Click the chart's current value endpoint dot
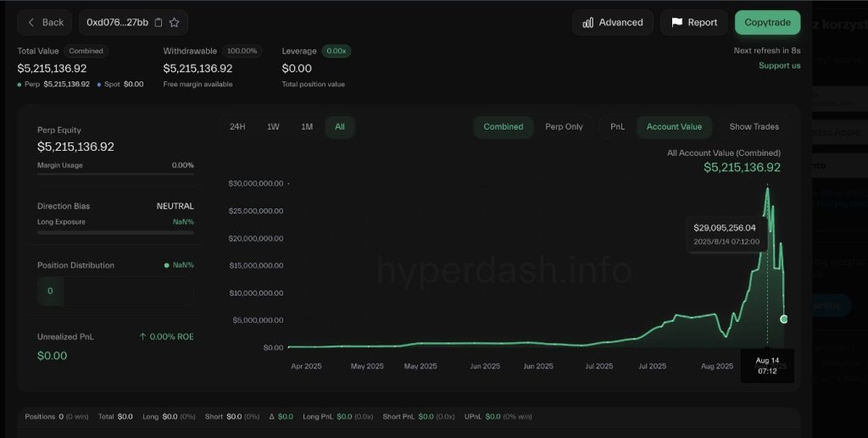Screen dimensions: 868x438 pos(784,319)
